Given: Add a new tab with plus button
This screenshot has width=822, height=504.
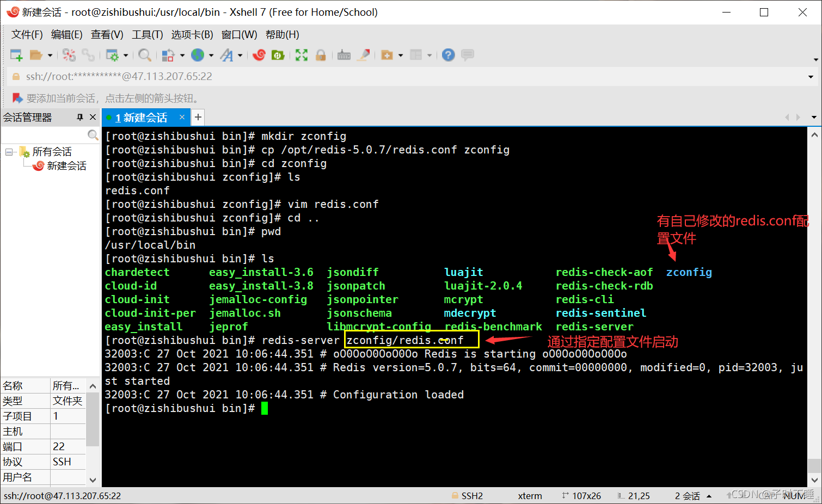Looking at the screenshot, I should pos(198,117).
